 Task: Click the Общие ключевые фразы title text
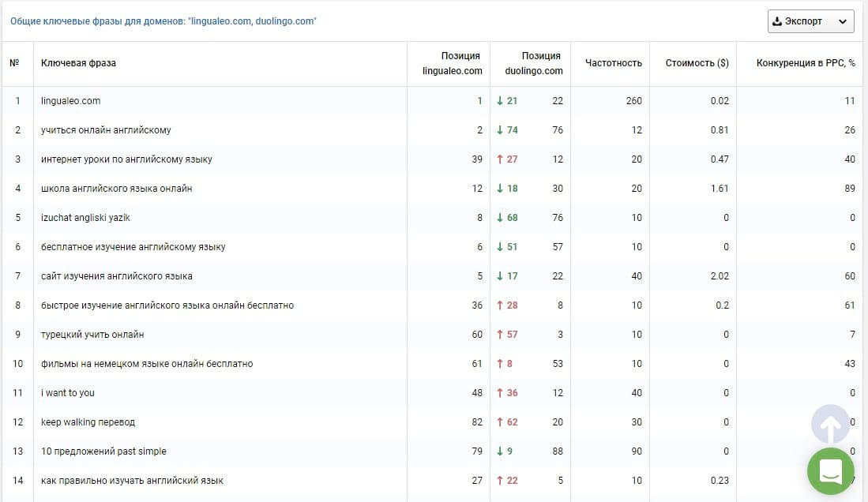163,21
